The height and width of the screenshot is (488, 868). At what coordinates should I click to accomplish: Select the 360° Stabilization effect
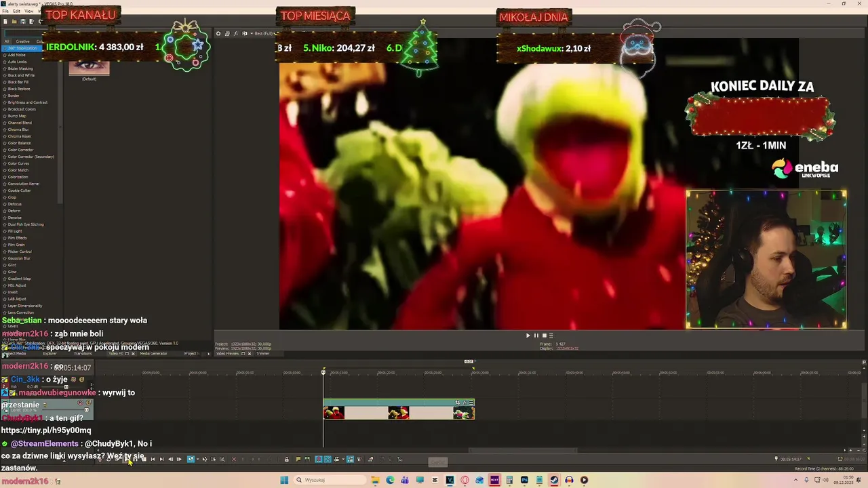coord(22,48)
